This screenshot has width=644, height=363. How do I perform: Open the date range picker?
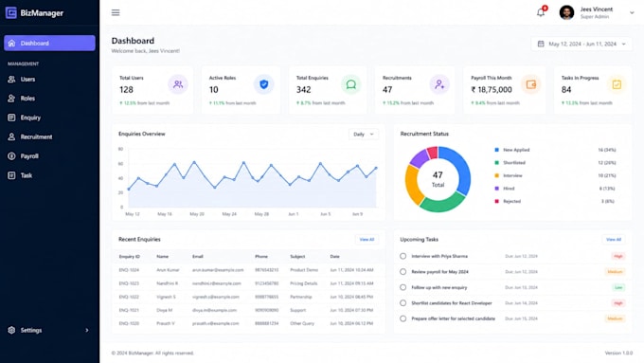[x=581, y=44]
